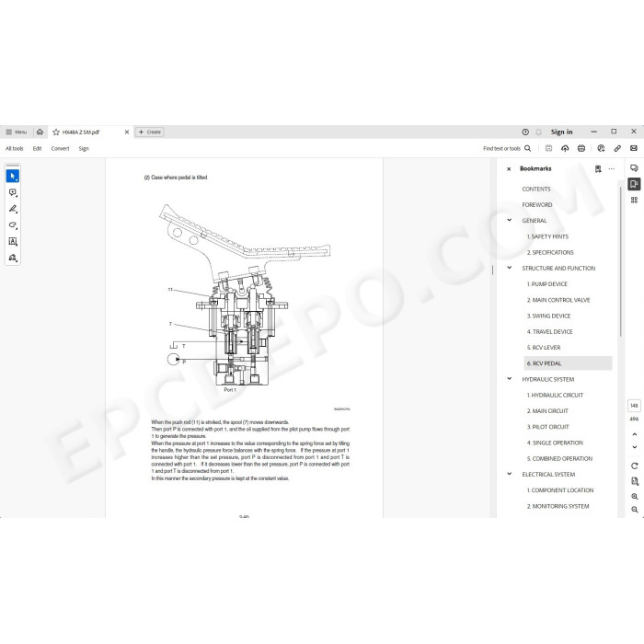This screenshot has width=644, height=644.
Task: Click the Print icon
Action: coord(581,148)
